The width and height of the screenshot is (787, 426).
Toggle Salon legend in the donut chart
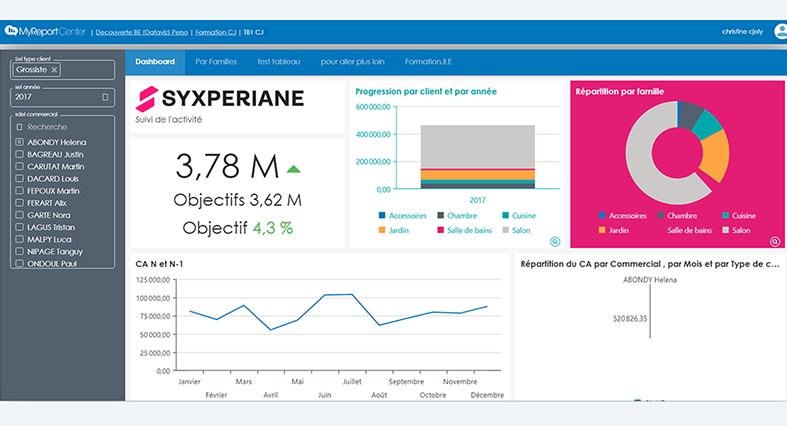coord(736,230)
